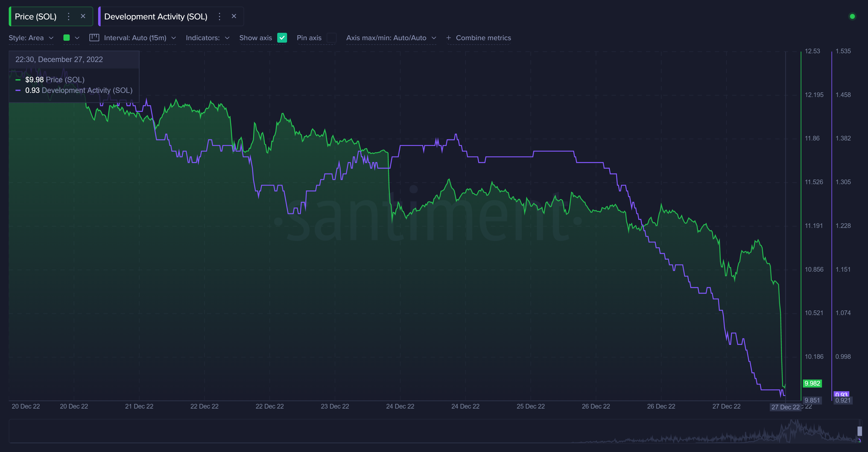The image size is (868, 452).
Task: Select the Development Activity (SOL) tab
Action: (156, 16)
